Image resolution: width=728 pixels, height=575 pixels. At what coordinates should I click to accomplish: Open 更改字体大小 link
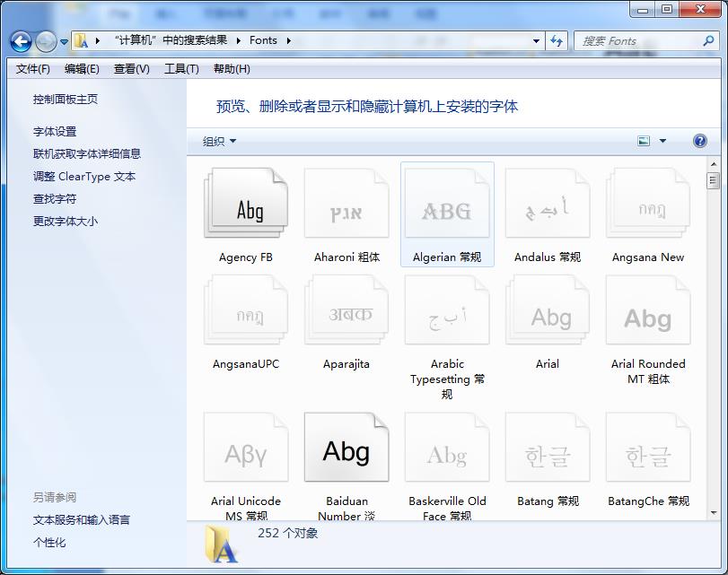point(66,222)
